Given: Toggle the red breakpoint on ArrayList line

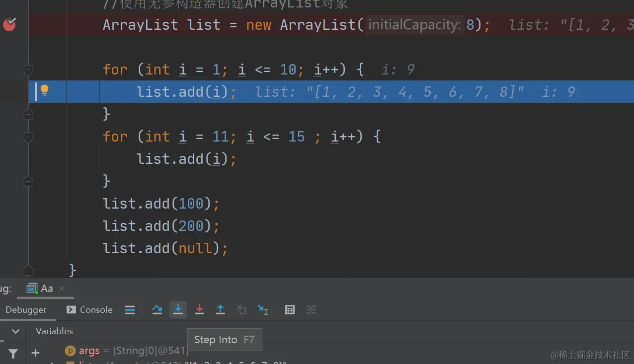Looking at the screenshot, I should (9, 24).
